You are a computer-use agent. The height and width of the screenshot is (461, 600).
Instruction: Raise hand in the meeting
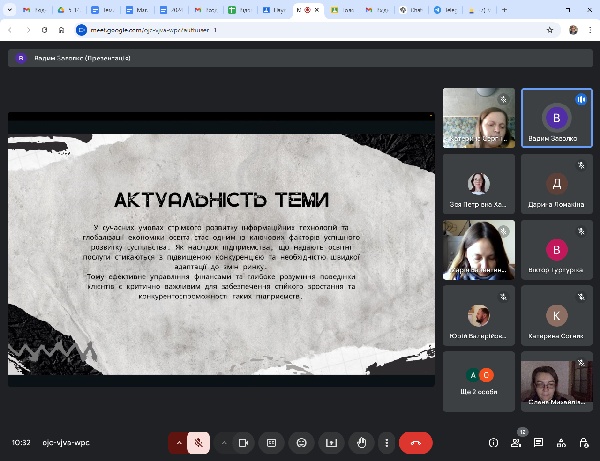click(360, 442)
